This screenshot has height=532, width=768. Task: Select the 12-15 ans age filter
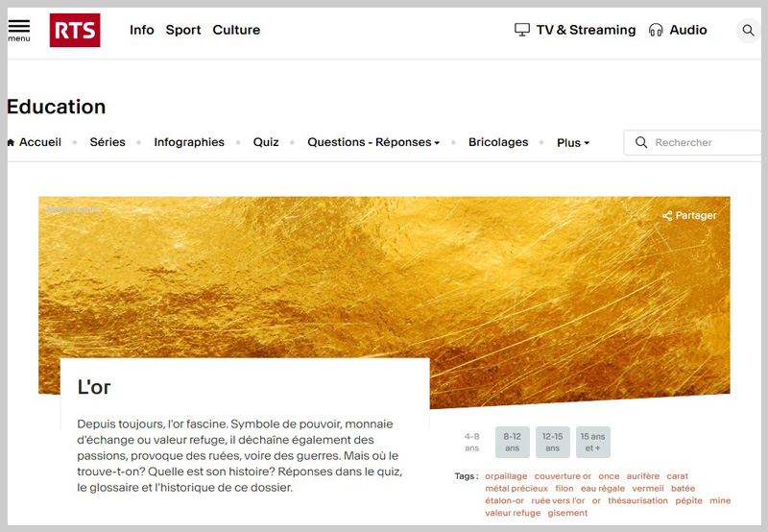coord(552,442)
